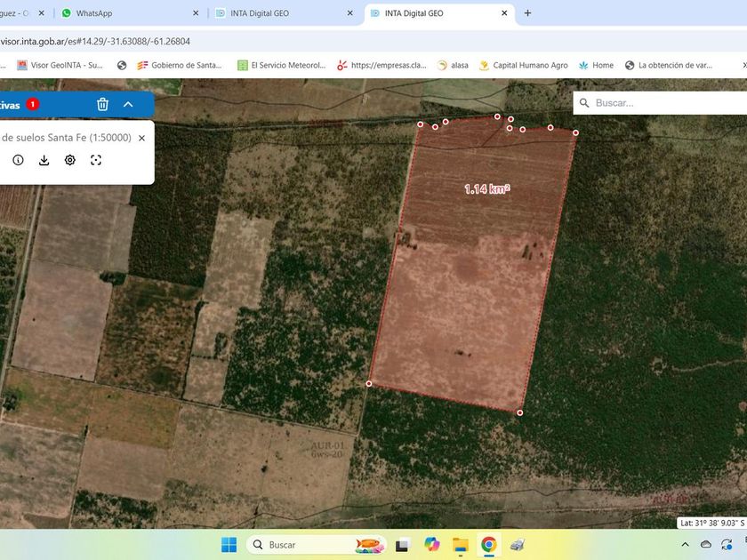Click the 1.14 km² area label

click(486, 188)
